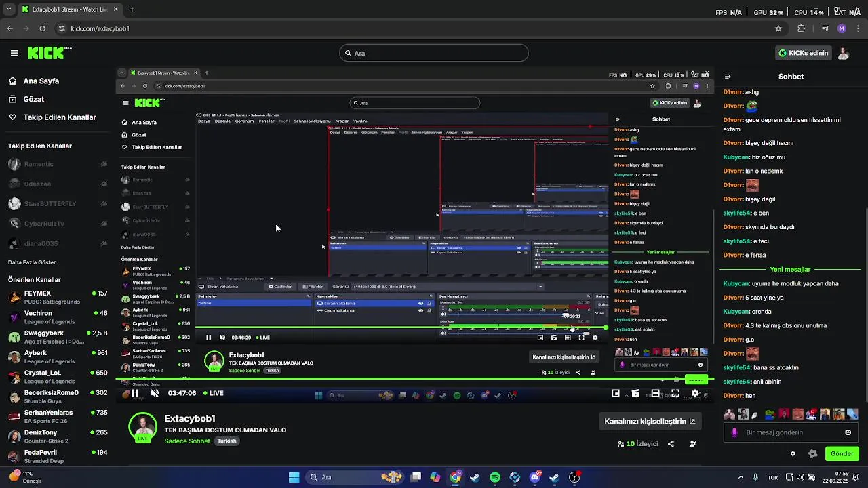Open recommended channel Crystal_LoL

tap(57, 376)
